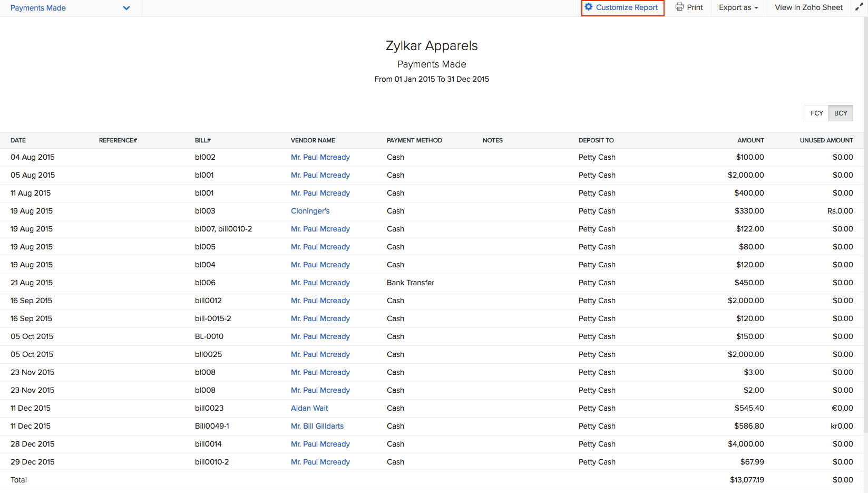Image resolution: width=868 pixels, height=493 pixels.
Task: Click the AMOUNT column header
Action: [x=750, y=140]
